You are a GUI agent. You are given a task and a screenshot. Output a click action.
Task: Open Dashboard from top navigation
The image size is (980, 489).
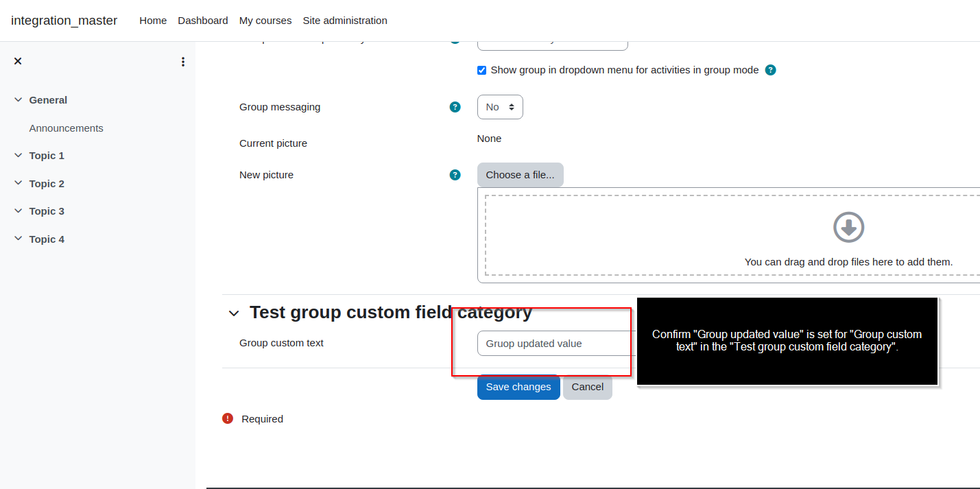(x=203, y=21)
